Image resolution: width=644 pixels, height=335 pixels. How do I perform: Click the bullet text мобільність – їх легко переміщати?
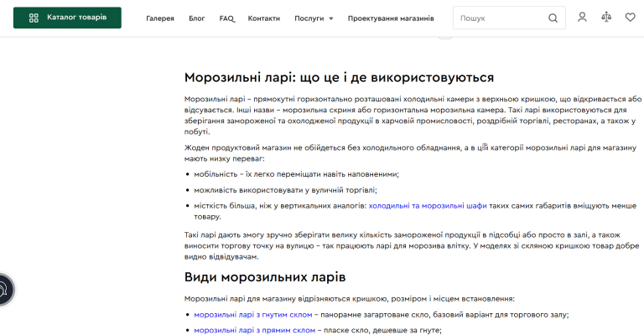click(x=297, y=174)
